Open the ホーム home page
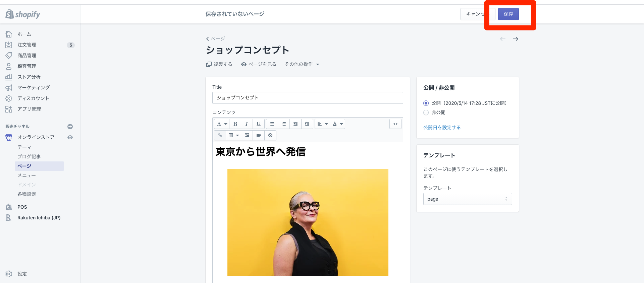Viewport: 644px width, 283px height. (24, 34)
